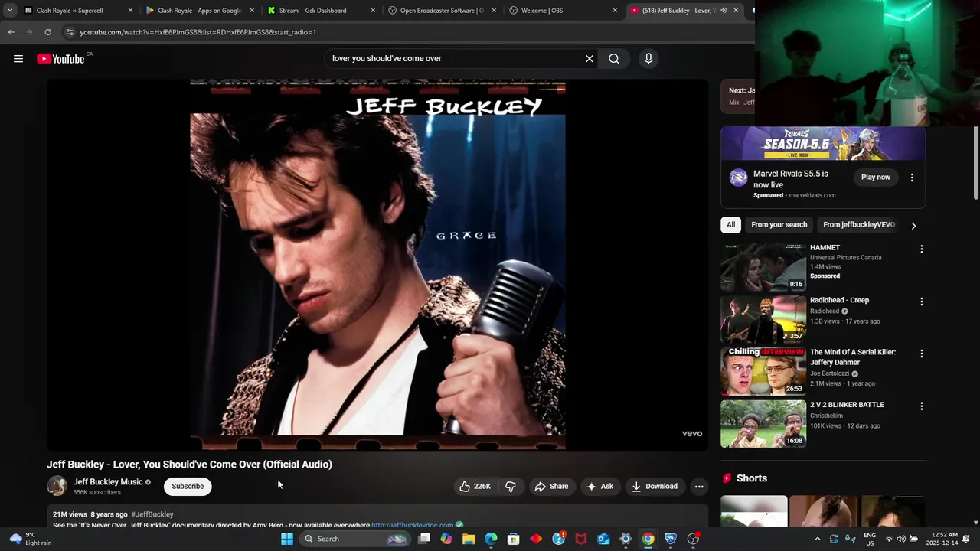Screen dimensions: 980x551
Task: Open the Rocket League taskbar icon
Action: click(671, 539)
